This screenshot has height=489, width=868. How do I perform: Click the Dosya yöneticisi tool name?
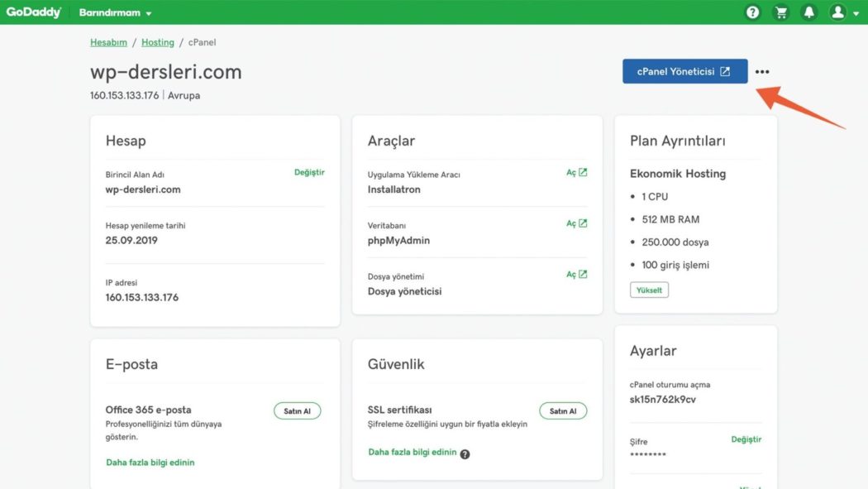click(x=405, y=291)
